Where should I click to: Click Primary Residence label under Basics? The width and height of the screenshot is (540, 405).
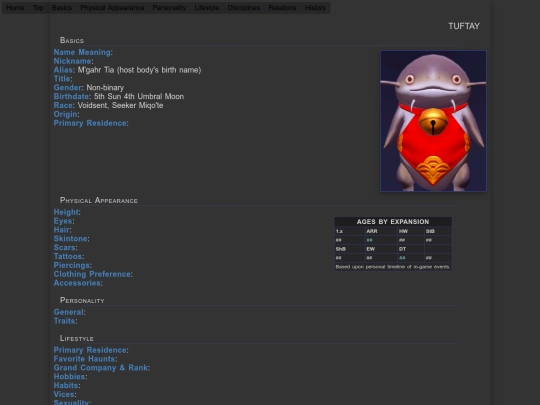click(x=90, y=123)
